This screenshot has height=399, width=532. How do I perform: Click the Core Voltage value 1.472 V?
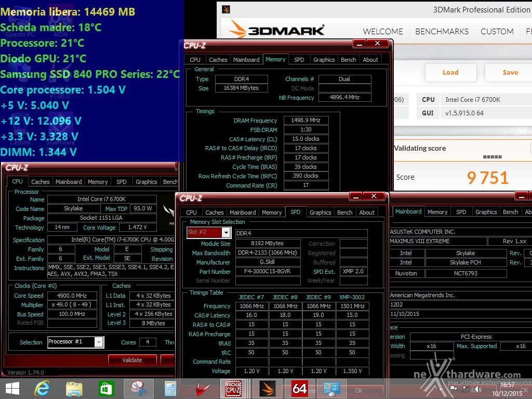click(x=137, y=227)
